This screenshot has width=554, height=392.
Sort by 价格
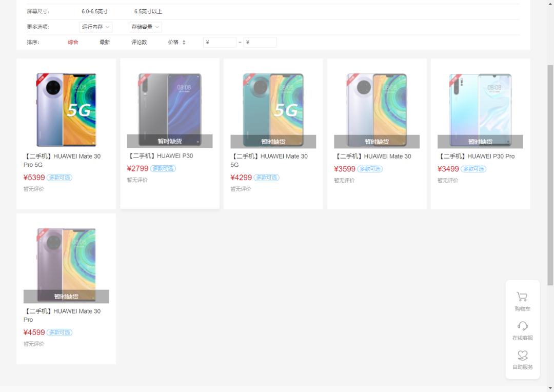[173, 43]
